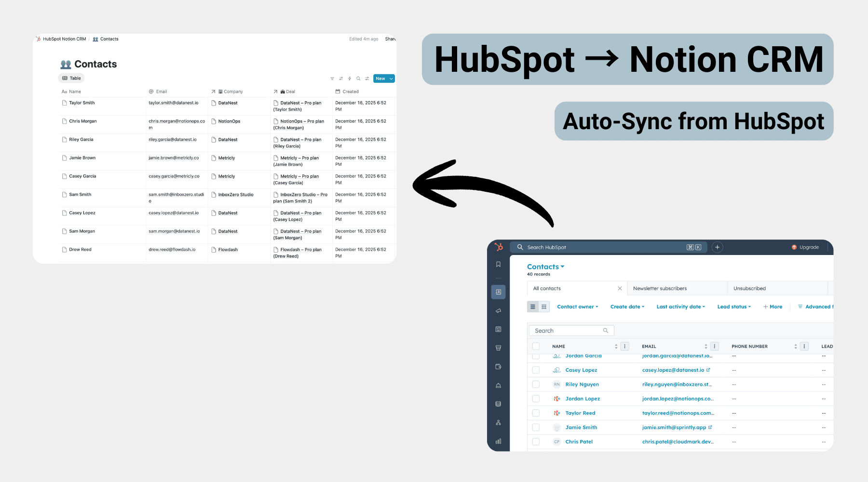This screenshot has width=868, height=482.
Task: Open the Jordan Lopez contact link
Action: [583, 399]
